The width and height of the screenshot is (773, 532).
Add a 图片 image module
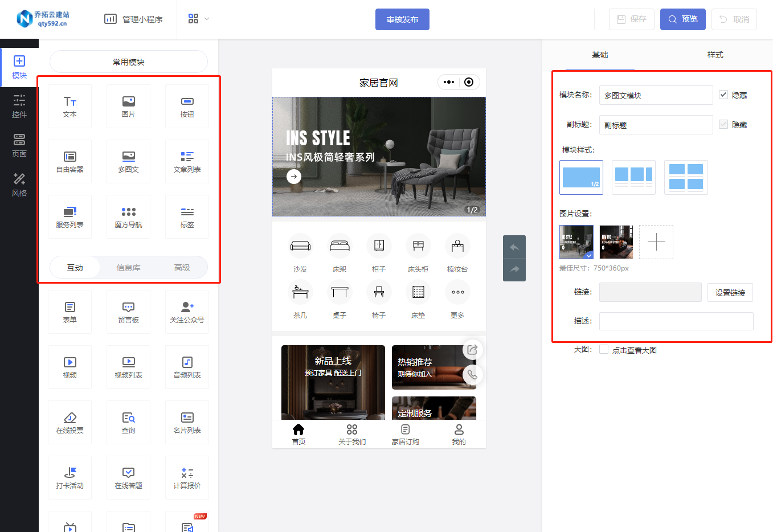pyautogui.click(x=128, y=107)
